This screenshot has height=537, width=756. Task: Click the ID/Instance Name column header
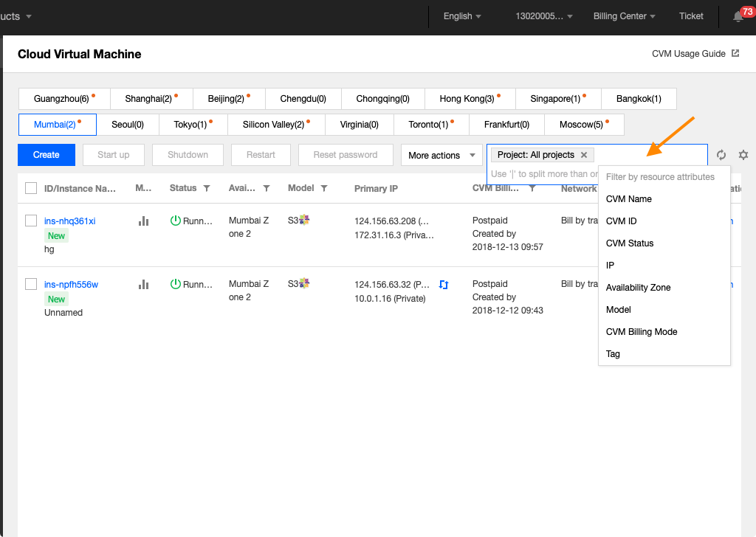click(x=80, y=189)
